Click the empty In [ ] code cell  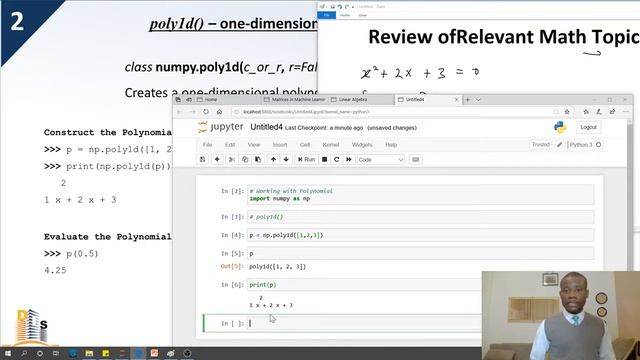click(x=363, y=323)
